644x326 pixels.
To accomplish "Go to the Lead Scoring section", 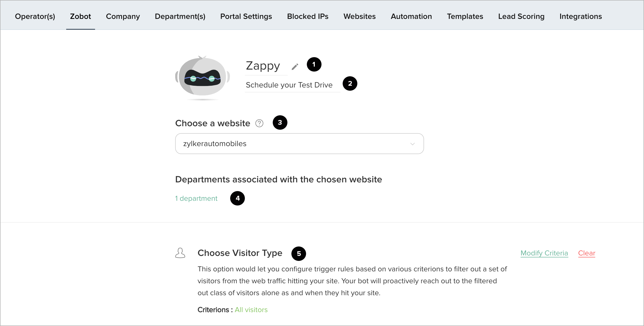I will point(521,16).
